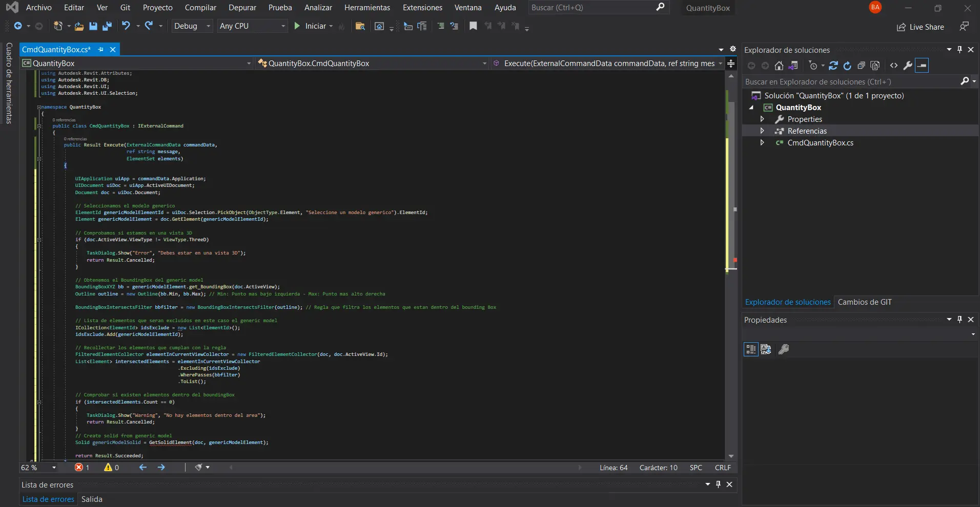Refresh the Solution Explorer
This screenshot has height=507, width=980.
pos(847,66)
